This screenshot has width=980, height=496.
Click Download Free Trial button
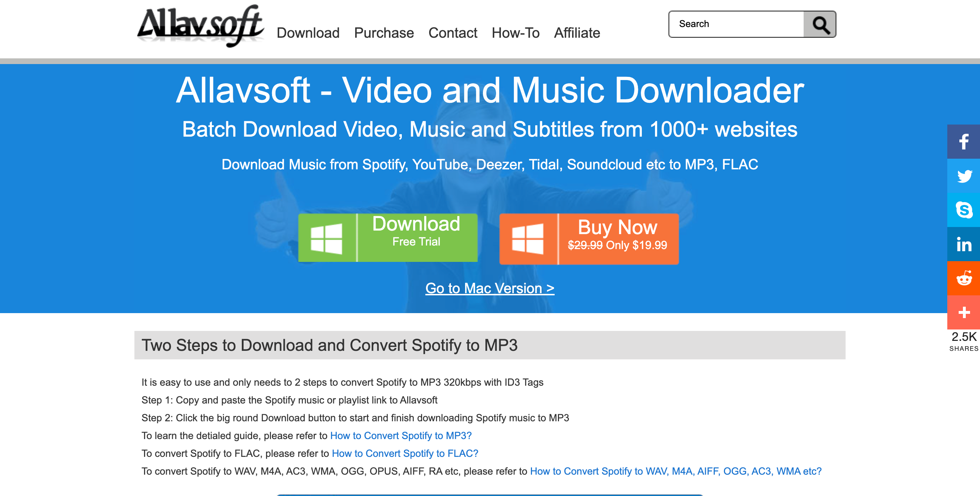[x=388, y=238]
